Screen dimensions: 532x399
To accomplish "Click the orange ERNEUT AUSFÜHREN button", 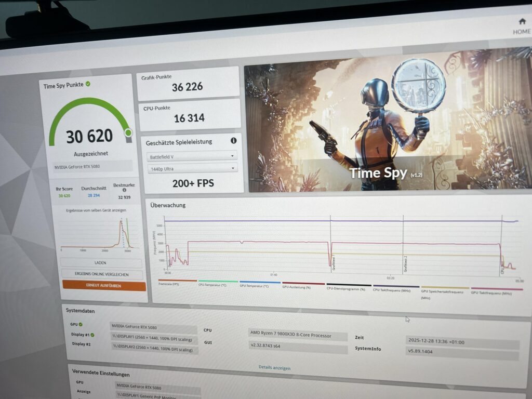I will click(x=103, y=286).
